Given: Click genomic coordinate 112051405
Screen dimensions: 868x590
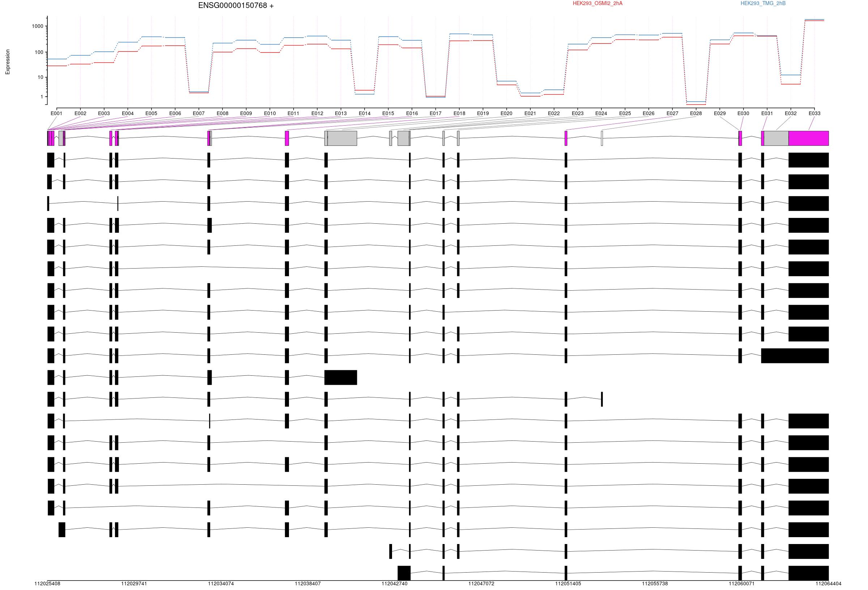Looking at the screenshot, I should click(569, 583).
